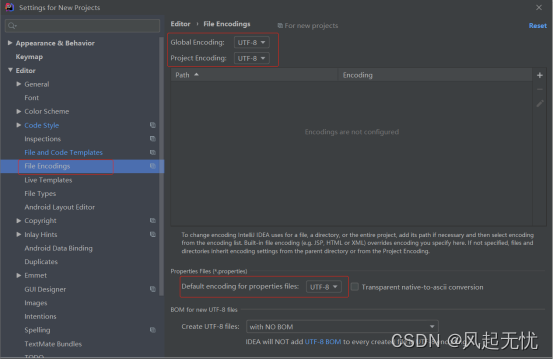This screenshot has width=554, height=360.
Task: Click project-level icon beside Copyright
Action: click(153, 220)
